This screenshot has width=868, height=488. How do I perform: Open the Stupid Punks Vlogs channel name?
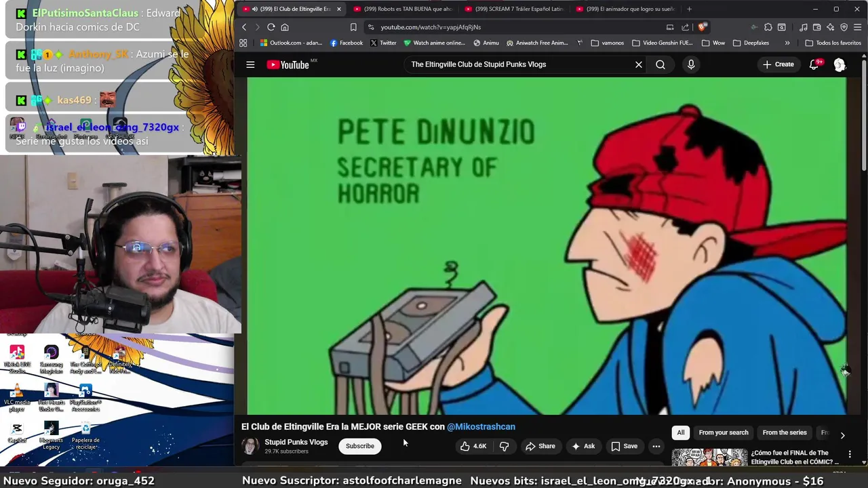pyautogui.click(x=296, y=442)
